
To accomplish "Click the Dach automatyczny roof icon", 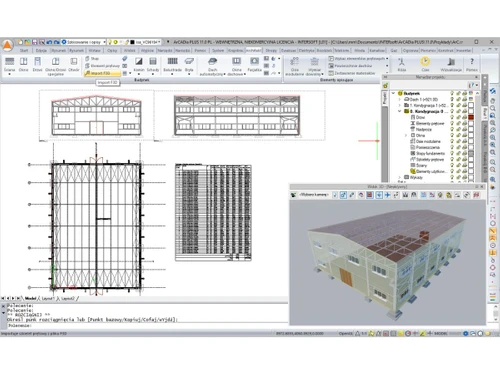I will (212, 62).
